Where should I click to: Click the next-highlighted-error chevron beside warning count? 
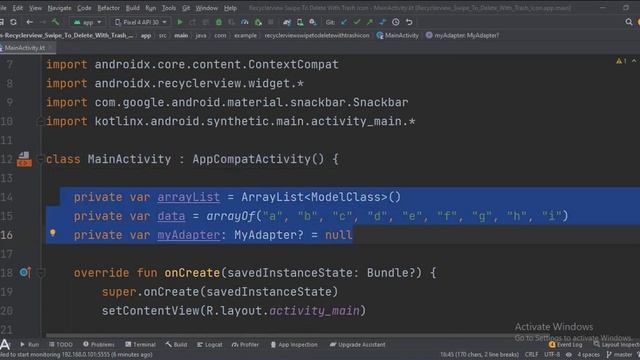point(634,61)
